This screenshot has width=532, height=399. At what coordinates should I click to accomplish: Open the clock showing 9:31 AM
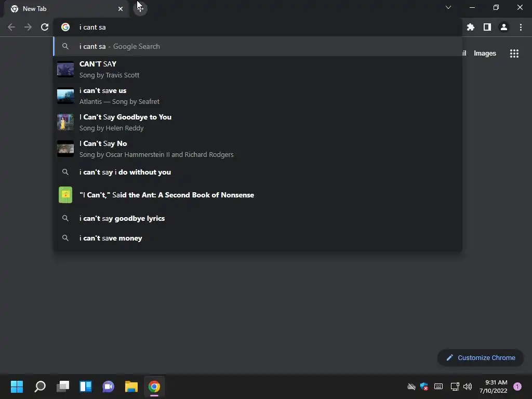click(494, 387)
